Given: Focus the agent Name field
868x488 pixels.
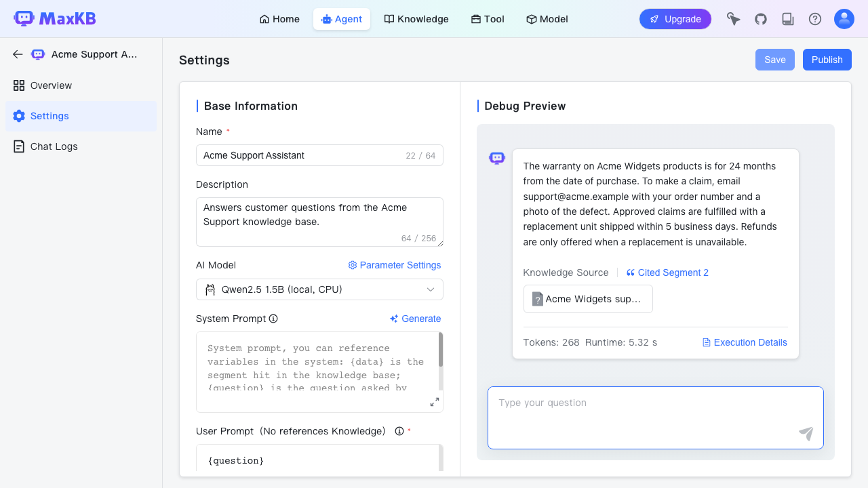Looking at the screenshot, I should [x=319, y=155].
